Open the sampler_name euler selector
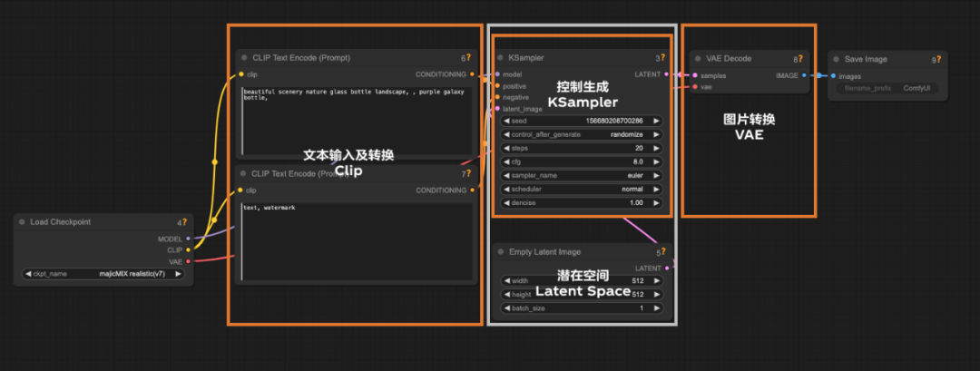 (x=582, y=175)
